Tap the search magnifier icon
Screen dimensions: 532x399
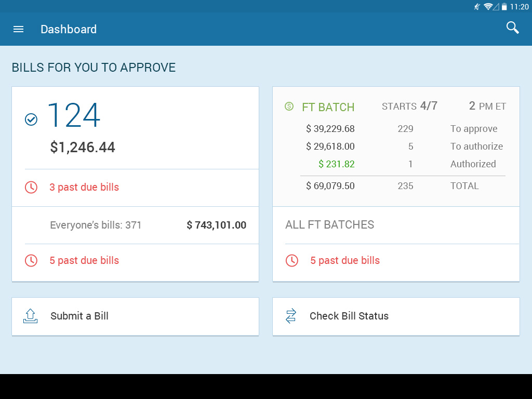pyautogui.click(x=512, y=28)
